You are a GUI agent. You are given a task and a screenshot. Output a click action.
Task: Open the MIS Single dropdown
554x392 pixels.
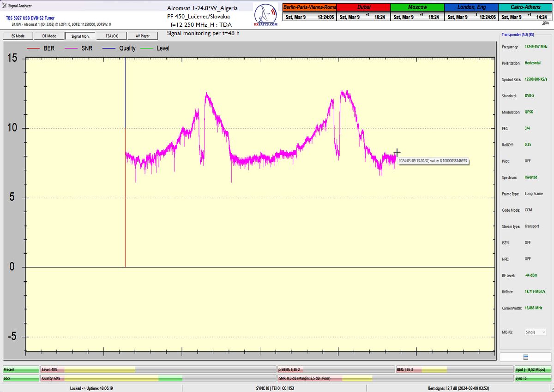pyautogui.click(x=536, y=332)
